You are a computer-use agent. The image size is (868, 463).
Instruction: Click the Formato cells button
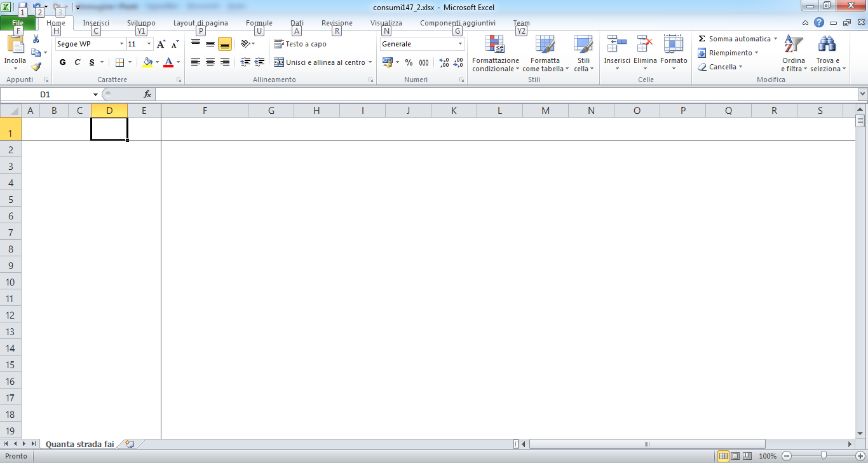[x=674, y=53]
